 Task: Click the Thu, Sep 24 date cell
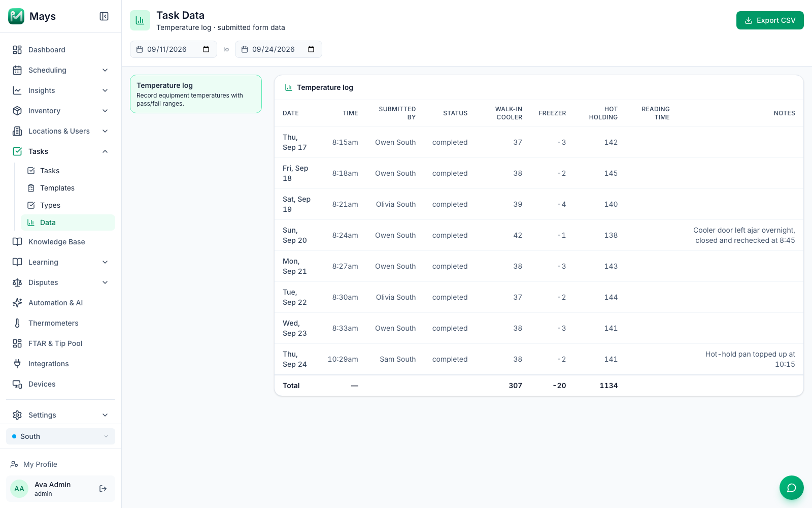coord(295,359)
